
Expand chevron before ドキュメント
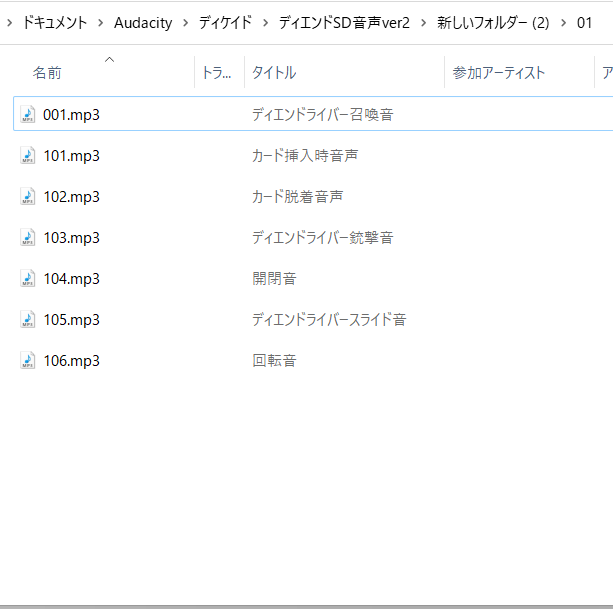[x=10, y=23]
